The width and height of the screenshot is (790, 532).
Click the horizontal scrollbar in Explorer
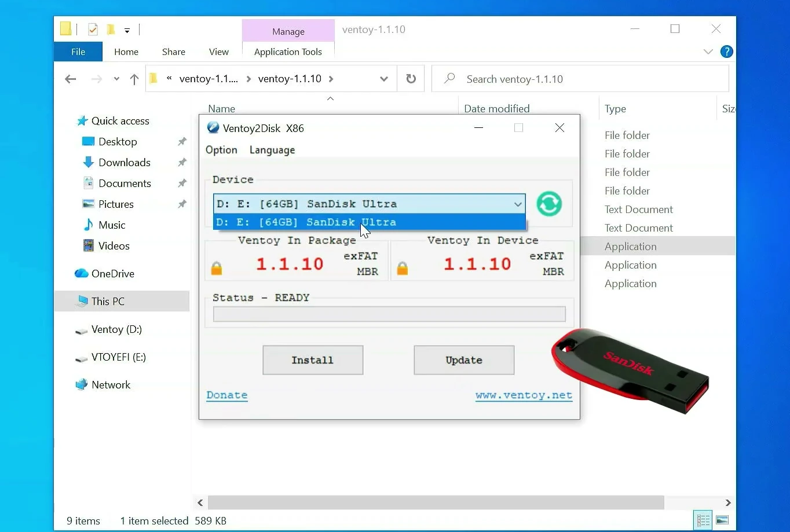(436, 502)
